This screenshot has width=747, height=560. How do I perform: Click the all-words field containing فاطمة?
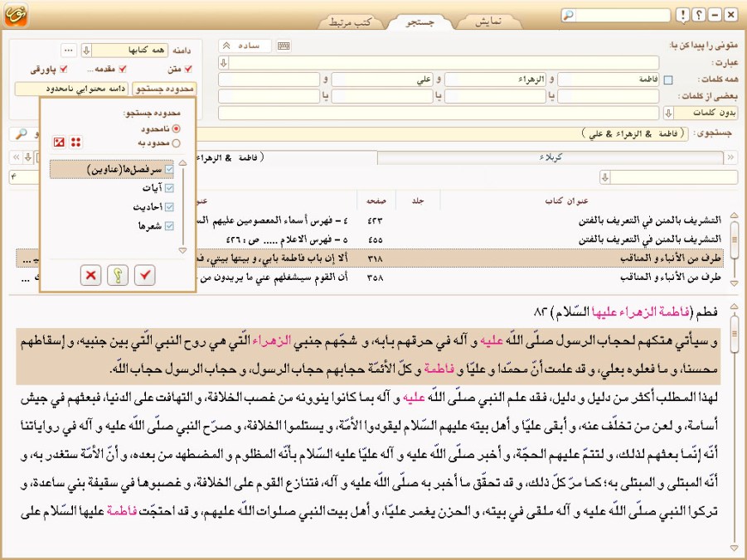pyautogui.click(x=609, y=80)
